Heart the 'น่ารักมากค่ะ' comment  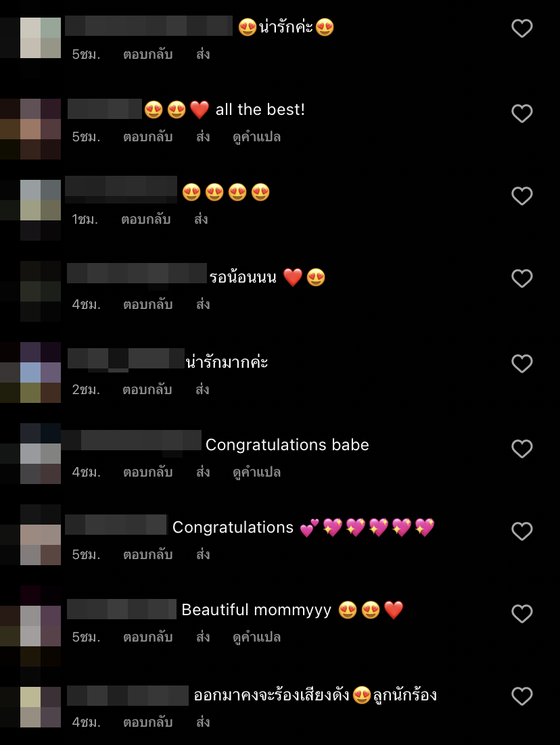click(x=522, y=364)
